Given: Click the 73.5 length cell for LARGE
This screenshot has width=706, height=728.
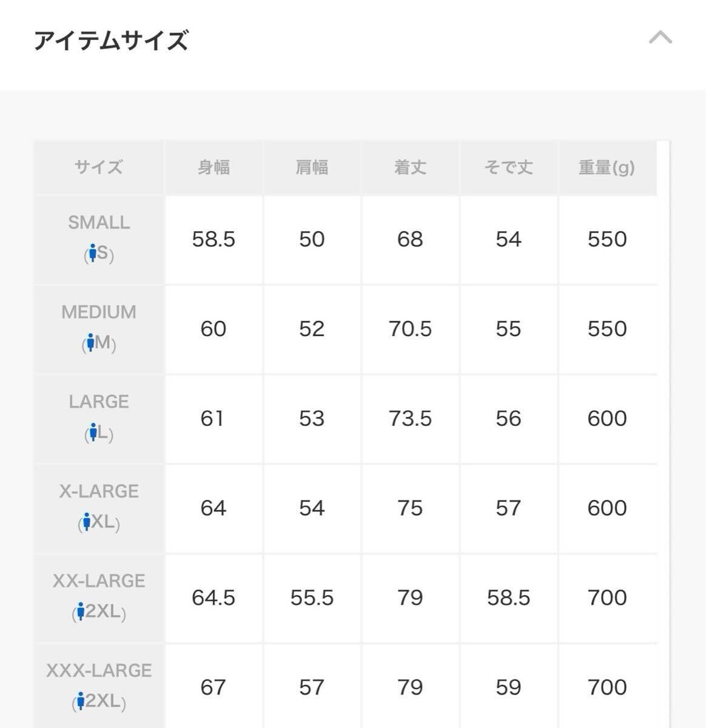Looking at the screenshot, I should [x=410, y=419].
